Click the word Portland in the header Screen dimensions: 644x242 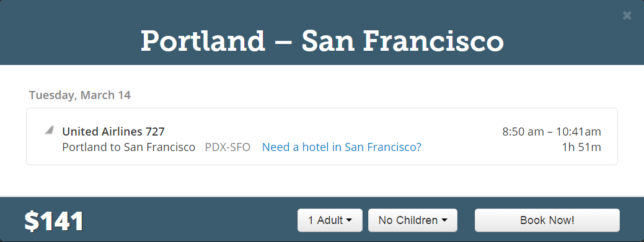point(203,41)
